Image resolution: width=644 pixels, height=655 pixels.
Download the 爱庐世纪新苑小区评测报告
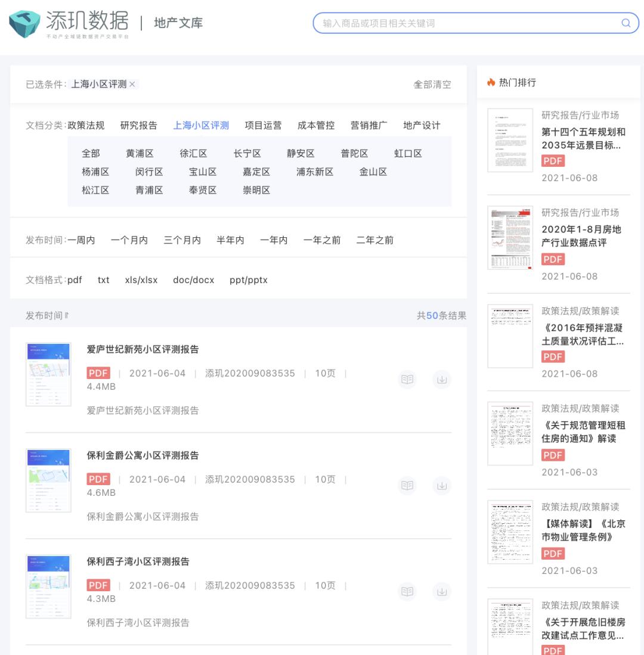coord(442,379)
